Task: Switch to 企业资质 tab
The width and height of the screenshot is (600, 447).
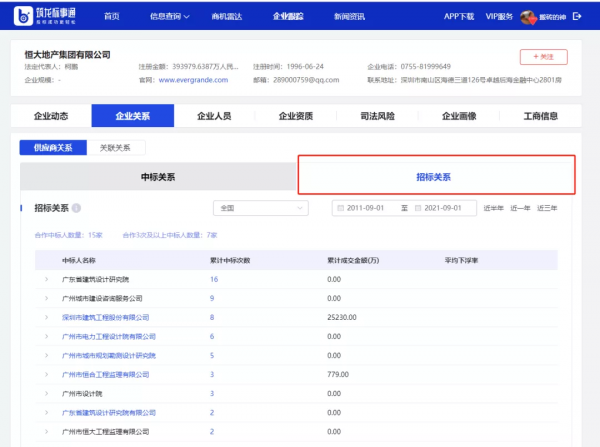Action: point(296,116)
